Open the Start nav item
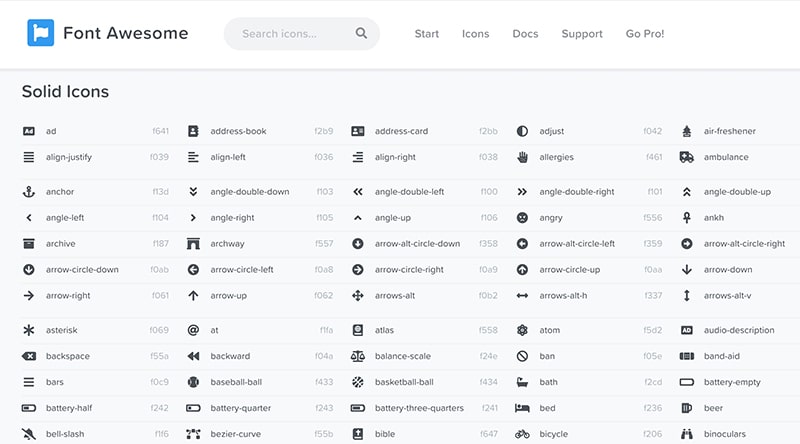The height and width of the screenshot is (444, 800). (x=427, y=34)
